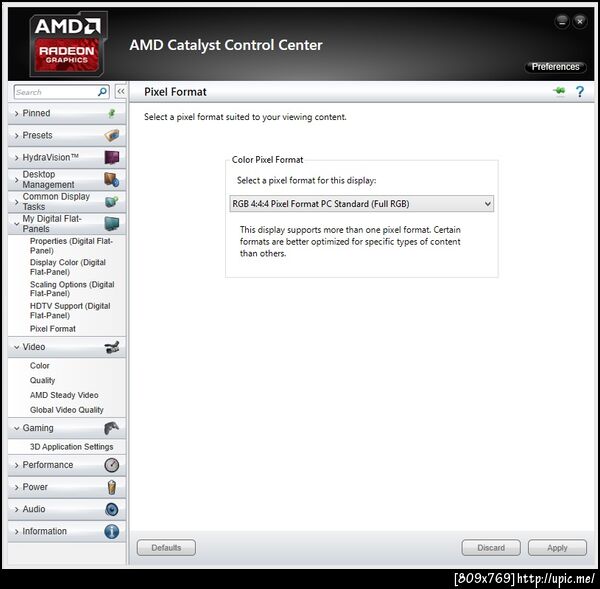Viewport: 600px width, 589px height.
Task: Open Global Video Quality page
Action: coord(67,410)
